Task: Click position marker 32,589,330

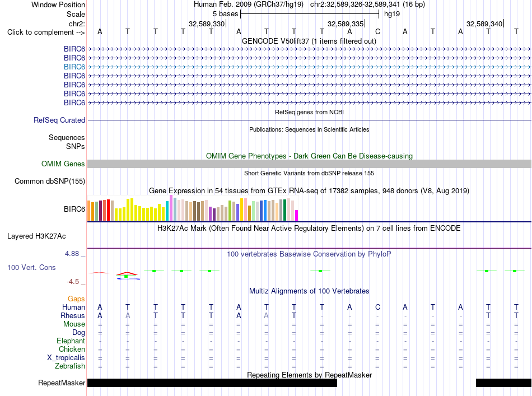Action: tap(207, 24)
